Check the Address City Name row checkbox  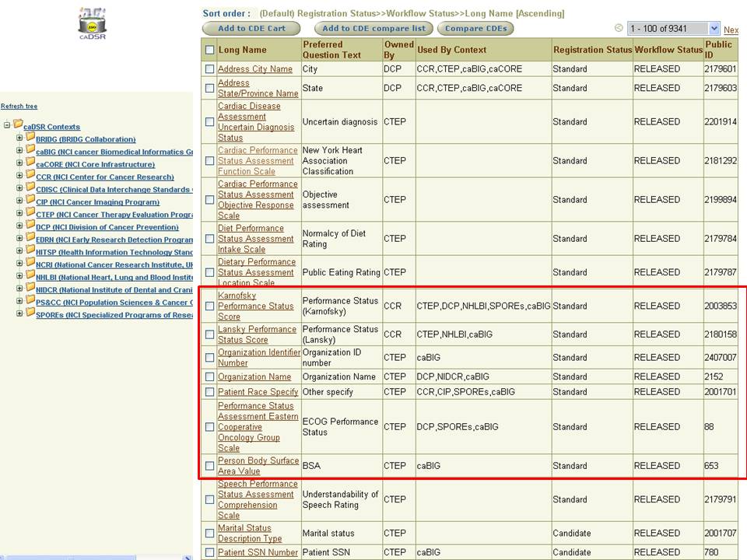209,69
